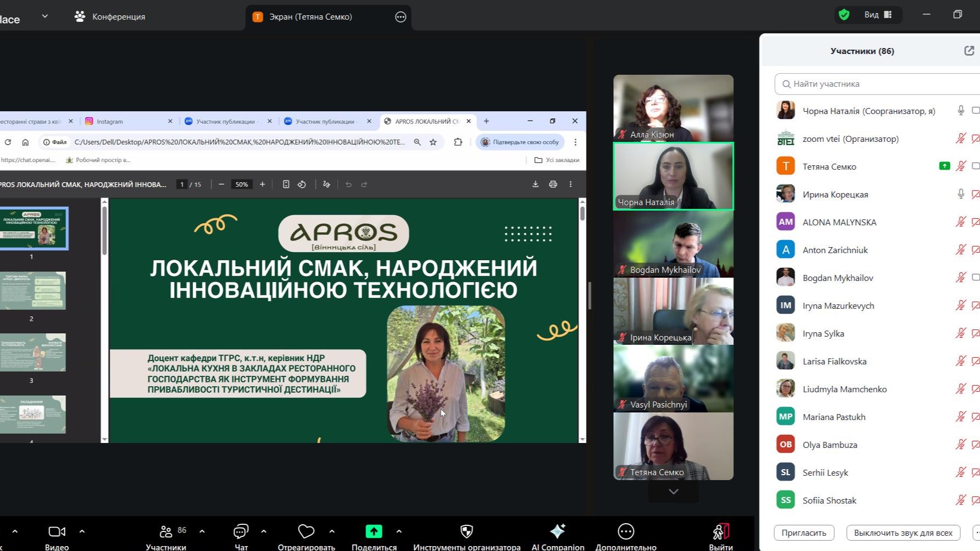Expand the video options arrow next to Видео

[82, 531]
